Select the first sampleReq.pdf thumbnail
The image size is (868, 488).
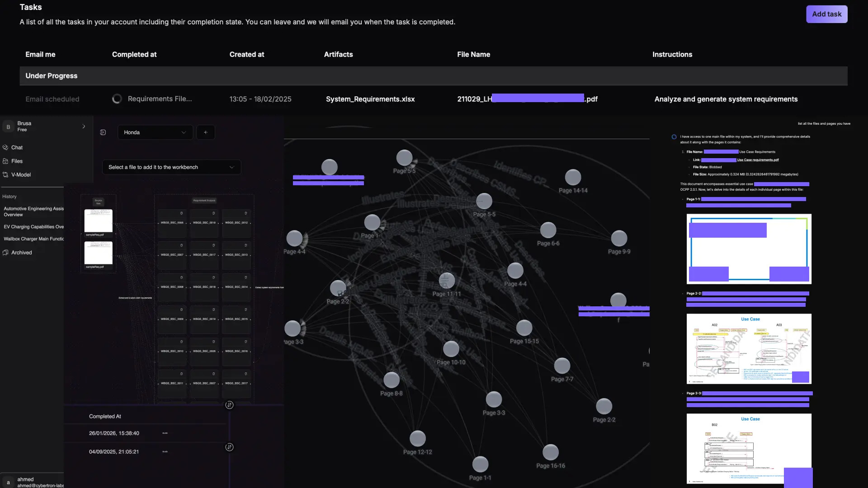click(98, 221)
